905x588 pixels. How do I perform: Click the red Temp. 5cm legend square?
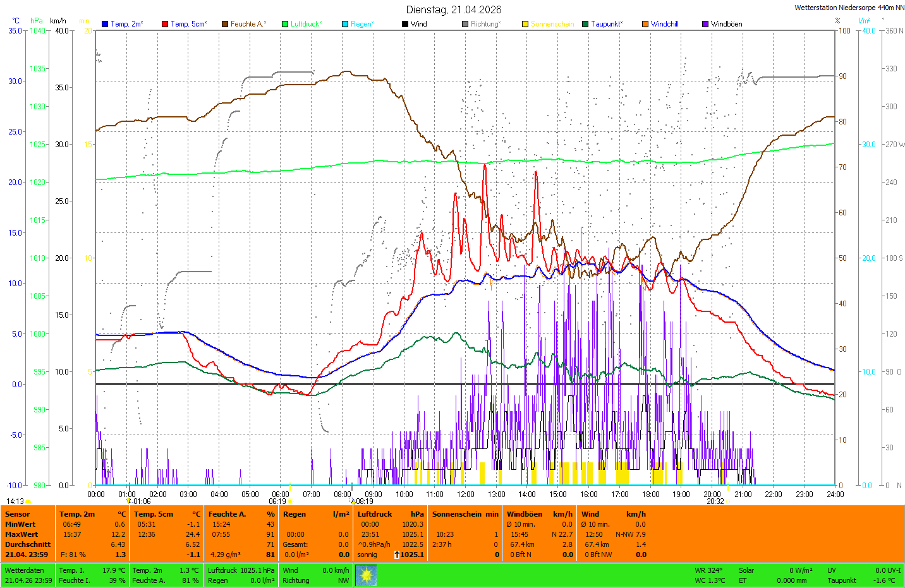pyautogui.click(x=165, y=24)
